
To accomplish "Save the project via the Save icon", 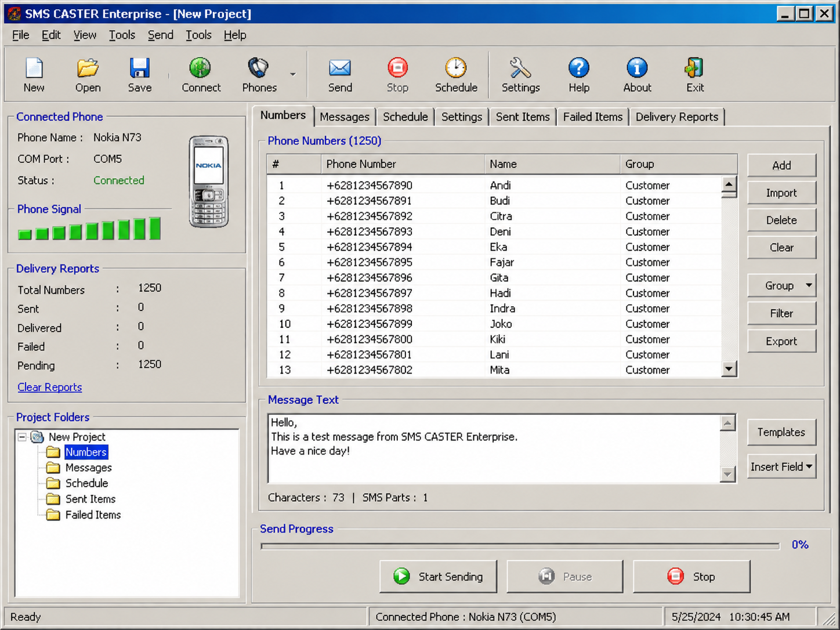I will 140,75.
